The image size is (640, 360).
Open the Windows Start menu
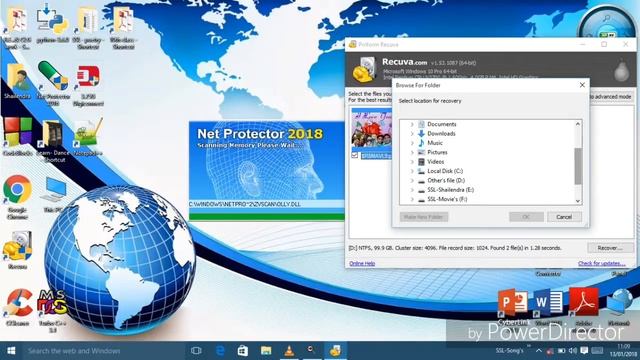point(11,351)
